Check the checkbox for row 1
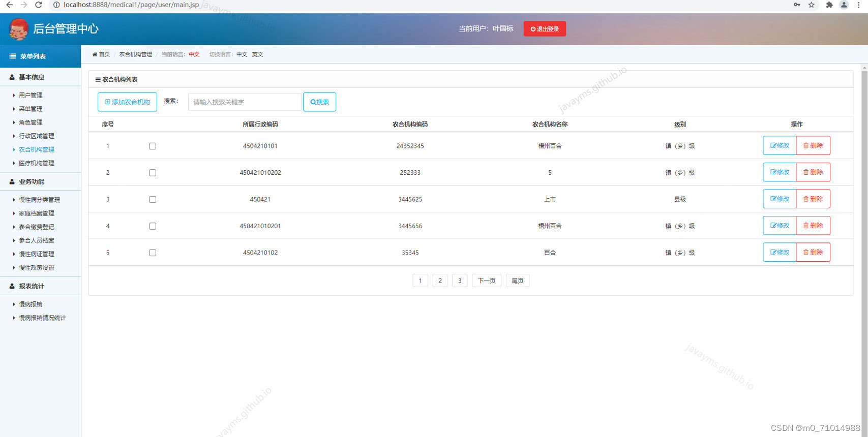 point(153,146)
